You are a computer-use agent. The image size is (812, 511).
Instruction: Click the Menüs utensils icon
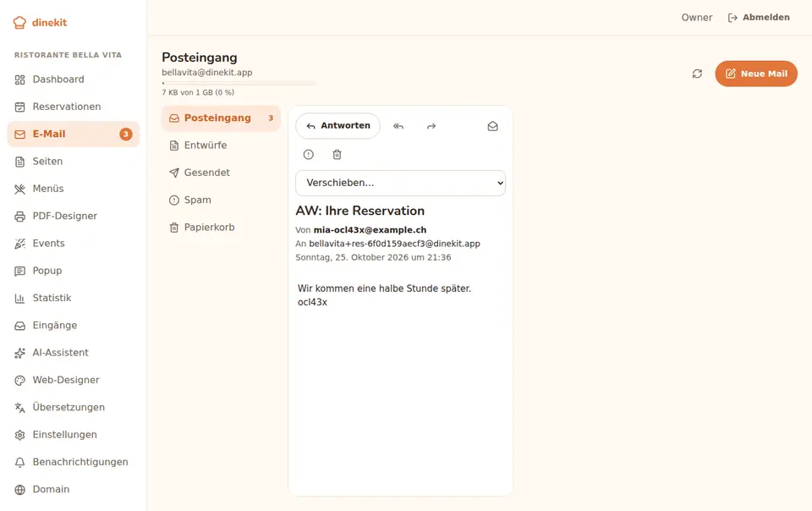tap(19, 189)
